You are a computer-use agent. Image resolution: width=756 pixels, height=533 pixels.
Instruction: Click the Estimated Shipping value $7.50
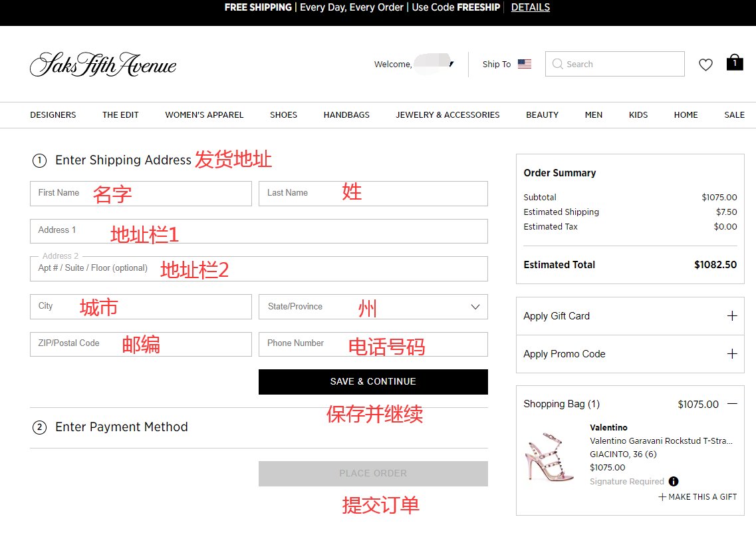click(x=727, y=212)
